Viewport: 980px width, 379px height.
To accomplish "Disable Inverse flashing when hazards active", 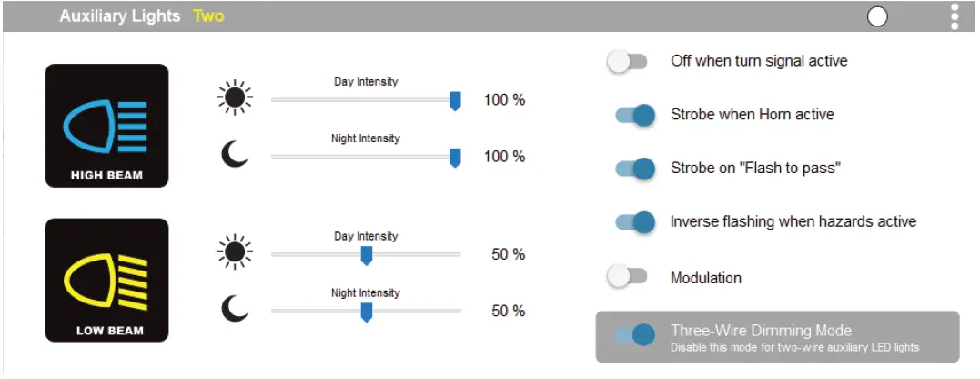I will point(635,222).
